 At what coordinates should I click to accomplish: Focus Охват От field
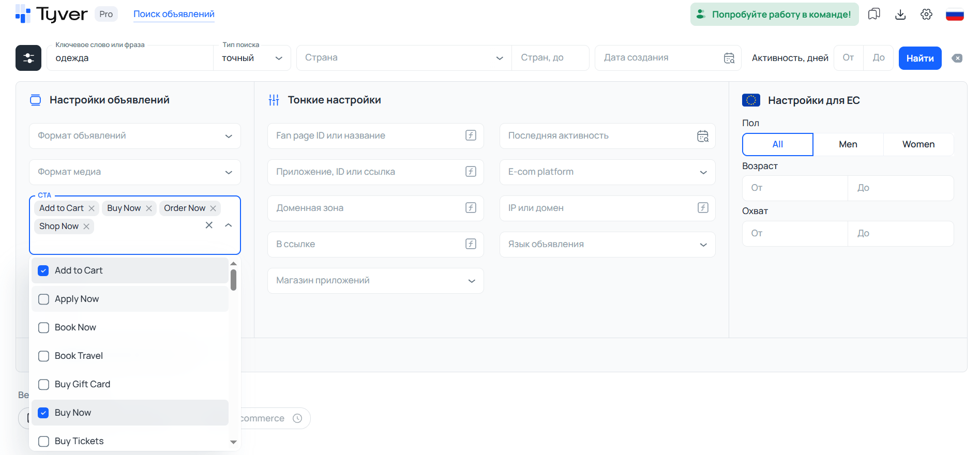[795, 234]
